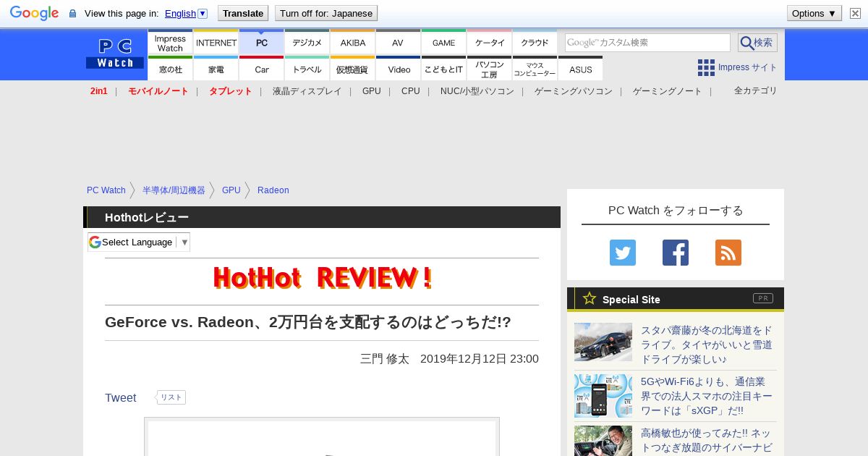This screenshot has height=456, width=868.
Task: Click the Google logo in translate bar
Action: click(x=34, y=13)
